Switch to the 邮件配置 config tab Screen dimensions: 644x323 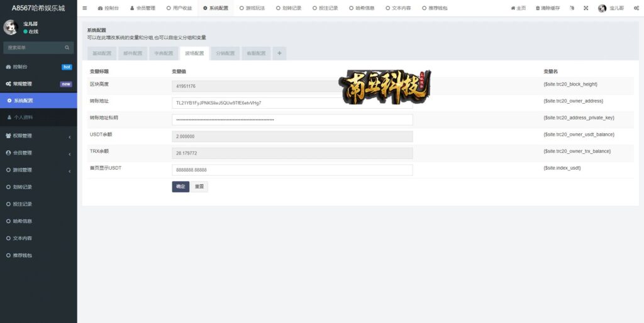coord(133,53)
